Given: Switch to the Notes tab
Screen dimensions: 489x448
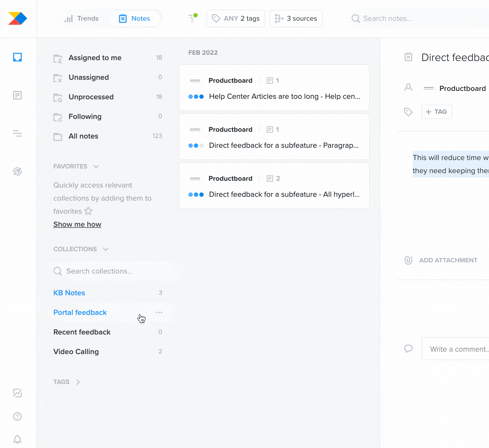Looking at the screenshot, I should (x=135, y=19).
